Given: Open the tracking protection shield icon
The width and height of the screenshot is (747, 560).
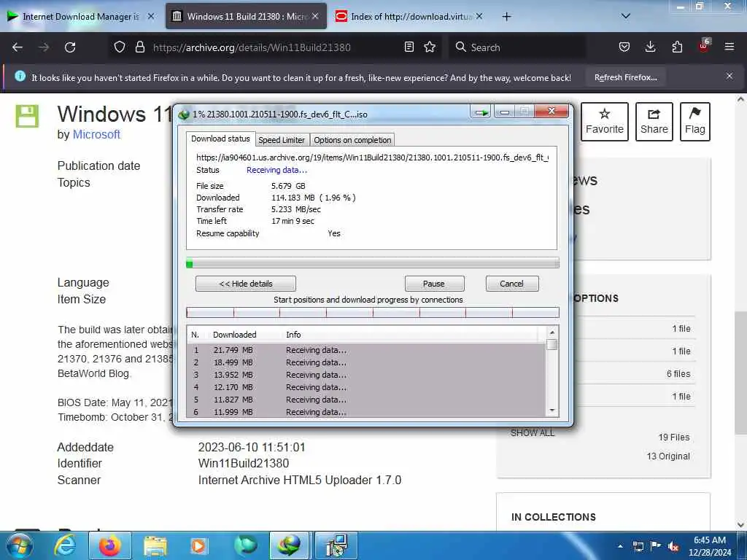Looking at the screenshot, I should click(120, 47).
